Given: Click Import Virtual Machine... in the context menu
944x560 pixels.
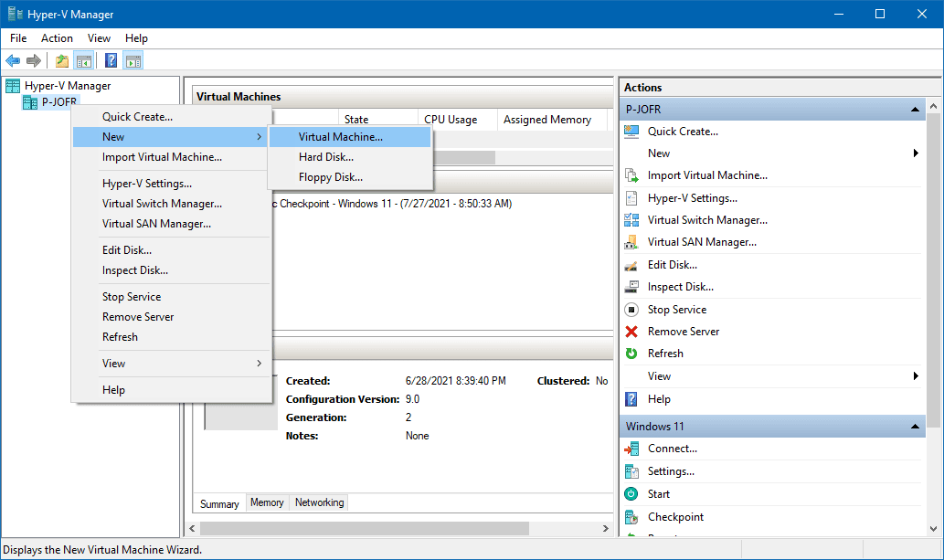Looking at the screenshot, I should 162,157.
